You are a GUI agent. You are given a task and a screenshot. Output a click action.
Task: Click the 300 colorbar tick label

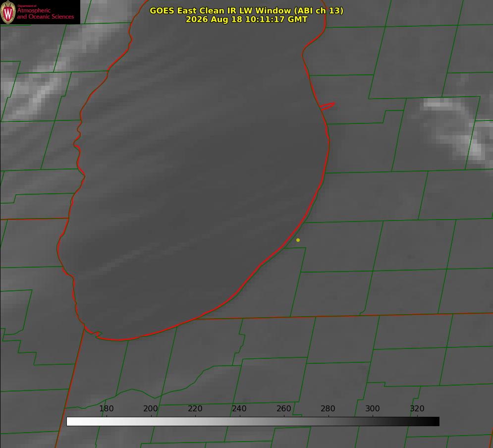[x=373, y=408]
